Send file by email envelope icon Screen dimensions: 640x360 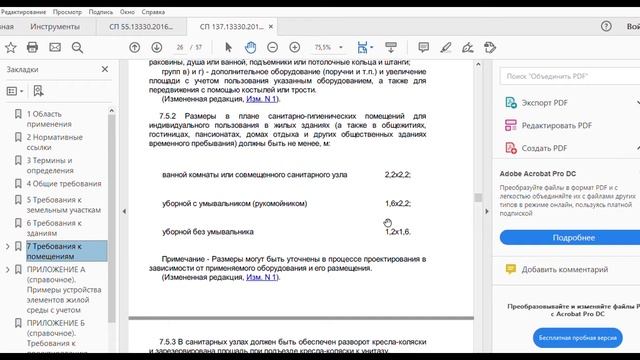tap(55, 48)
